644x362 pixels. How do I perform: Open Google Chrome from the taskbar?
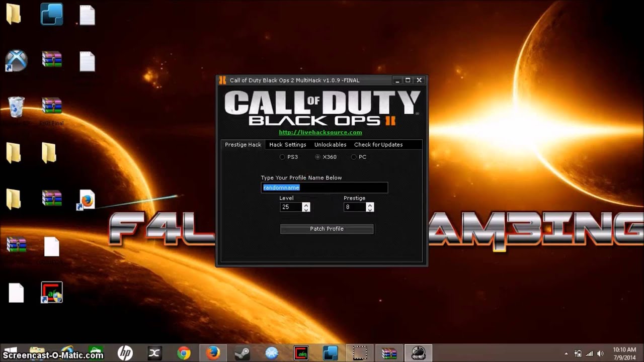[x=184, y=353]
